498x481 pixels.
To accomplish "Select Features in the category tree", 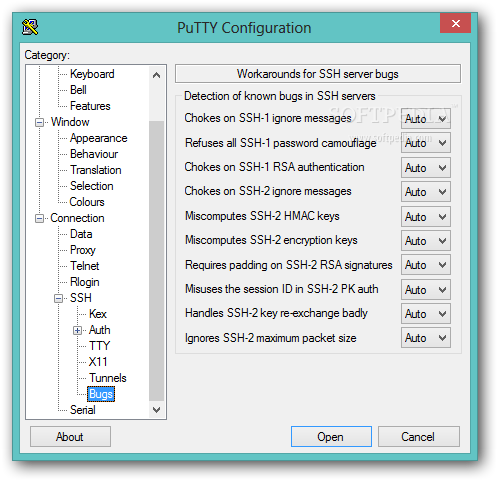I will pos(90,106).
